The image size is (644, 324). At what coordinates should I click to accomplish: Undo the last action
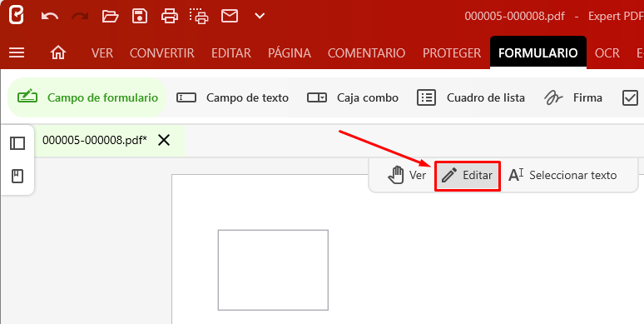[50, 17]
